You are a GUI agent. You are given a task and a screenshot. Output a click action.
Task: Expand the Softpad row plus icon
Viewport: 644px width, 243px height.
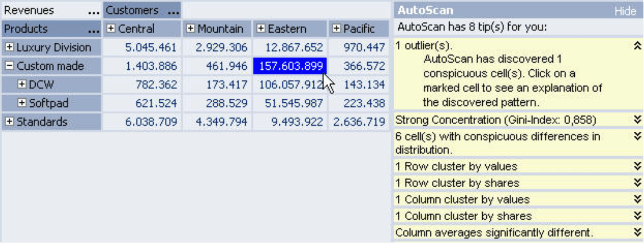tap(22, 103)
